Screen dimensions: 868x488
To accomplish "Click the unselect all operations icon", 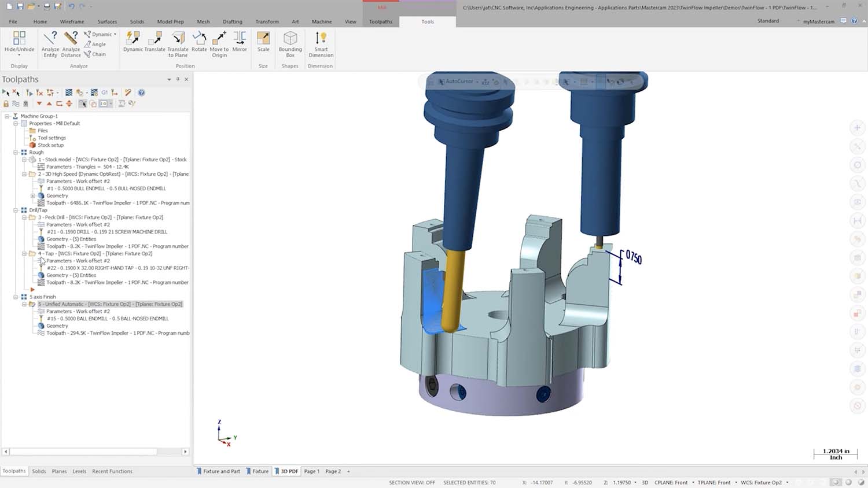I will pos(16,93).
